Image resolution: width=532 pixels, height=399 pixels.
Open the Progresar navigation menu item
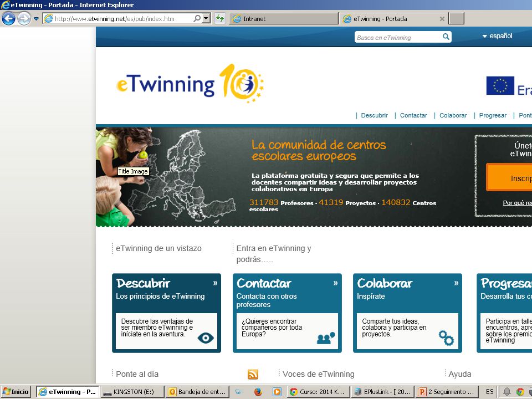(493, 115)
